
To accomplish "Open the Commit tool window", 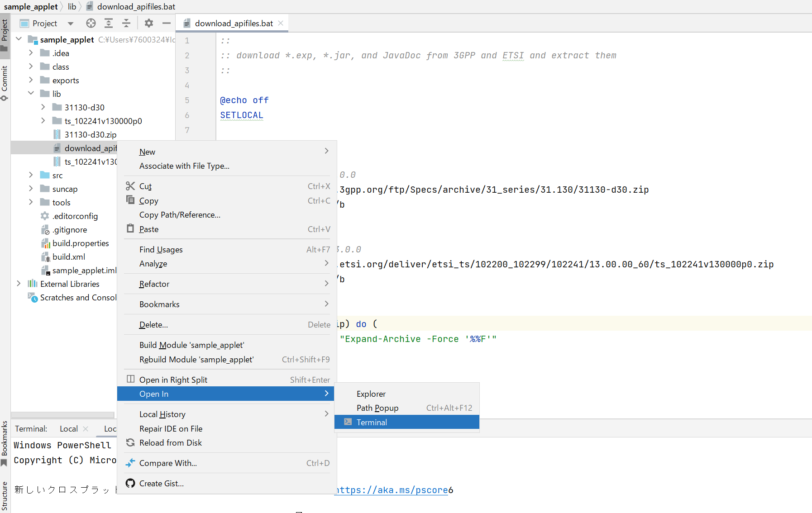I will click(5, 82).
